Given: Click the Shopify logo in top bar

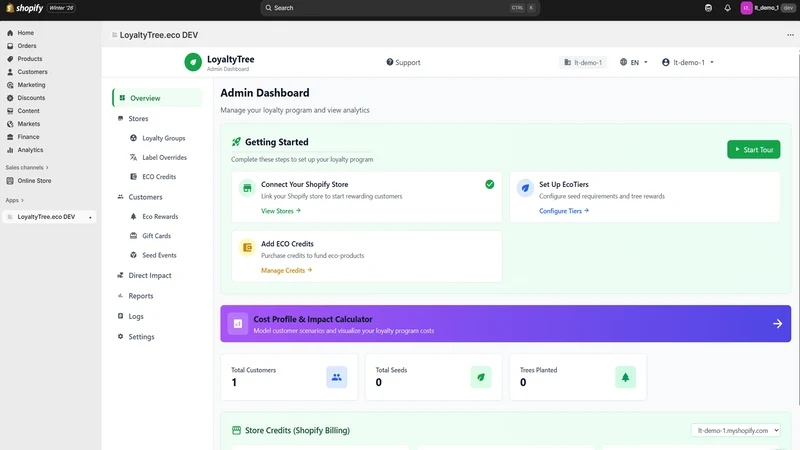Looking at the screenshot, I should click(x=24, y=8).
